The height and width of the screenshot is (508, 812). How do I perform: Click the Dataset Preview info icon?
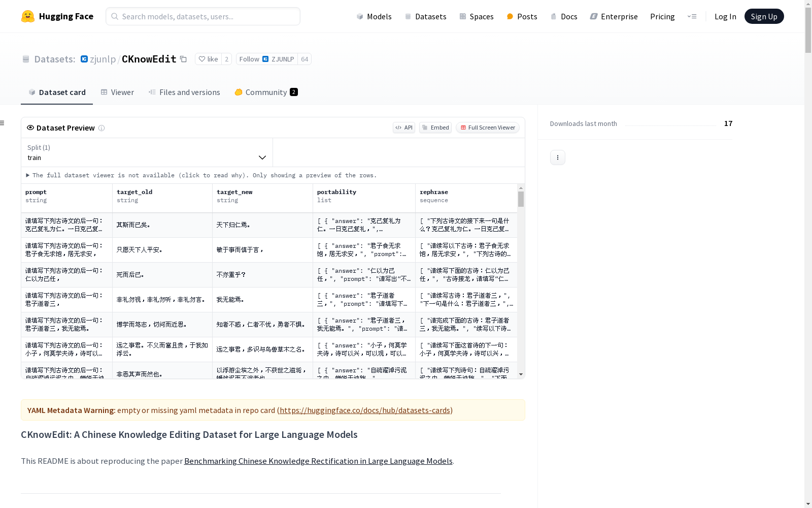click(101, 128)
